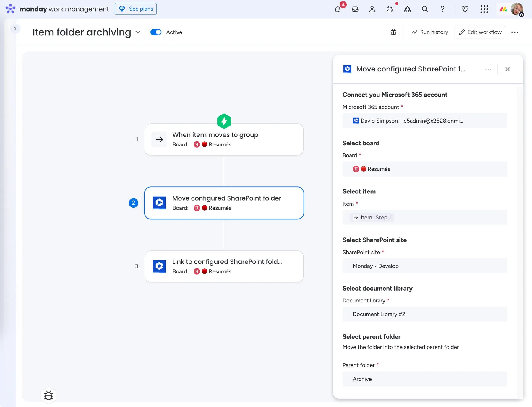The height and width of the screenshot is (407, 532).
Task: Select the Move configured SharePoint folder step
Action: click(224, 203)
